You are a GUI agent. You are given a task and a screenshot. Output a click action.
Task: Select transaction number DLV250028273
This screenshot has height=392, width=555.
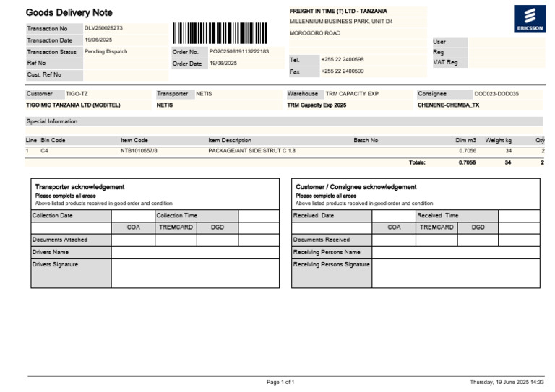[103, 28]
